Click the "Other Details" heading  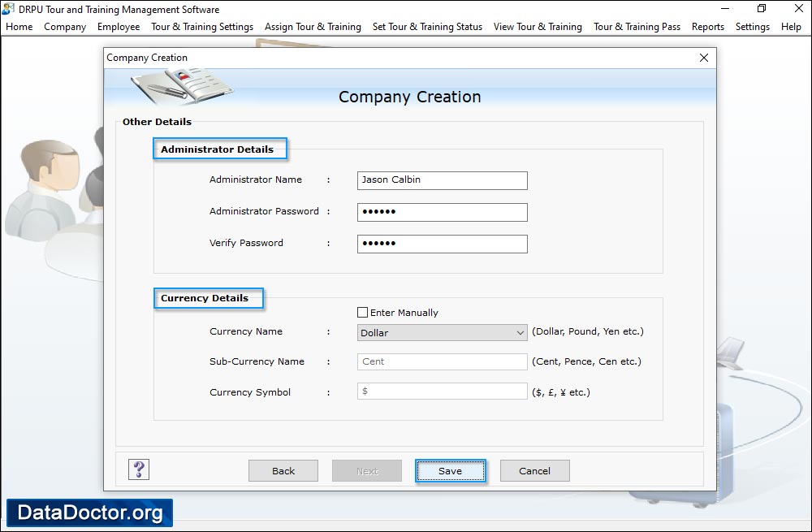click(157, 122)
